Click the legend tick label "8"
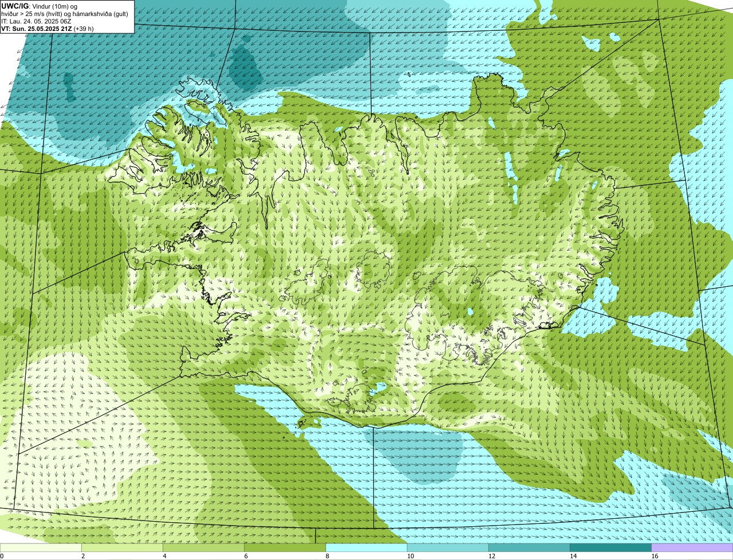 pyautogui.click(x=327, y=556)
